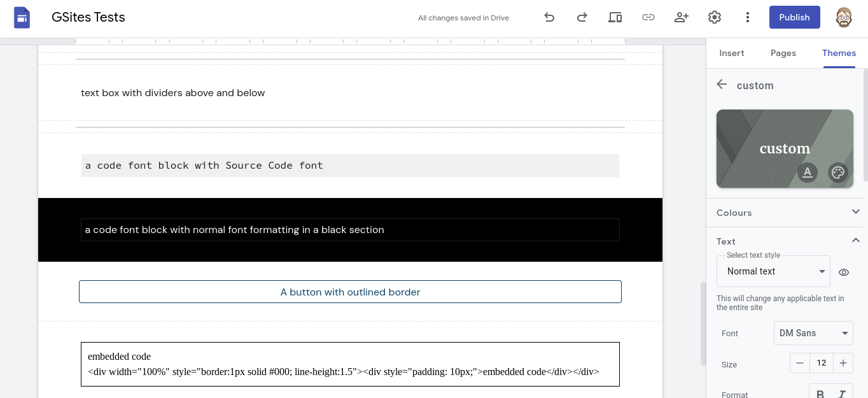Toggle bold text format
Image resolution: width=868 pixels, height=398 pixels.
click(x=820, y=394)
